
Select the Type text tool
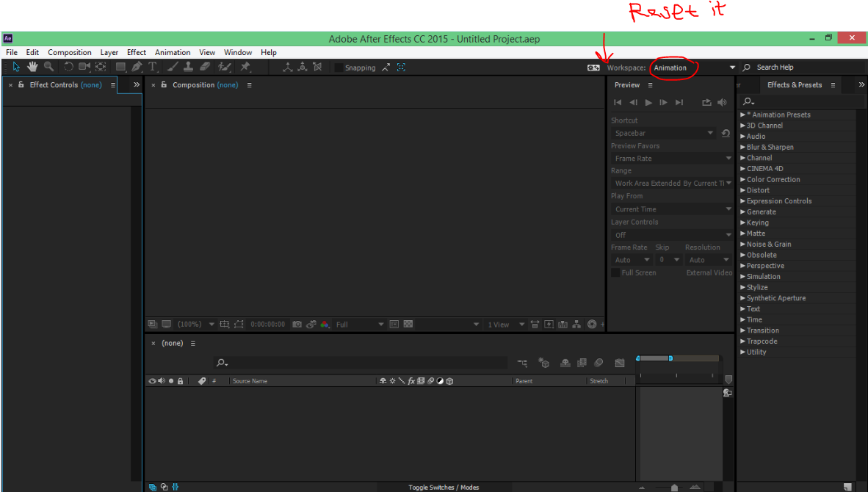(153, 67)
